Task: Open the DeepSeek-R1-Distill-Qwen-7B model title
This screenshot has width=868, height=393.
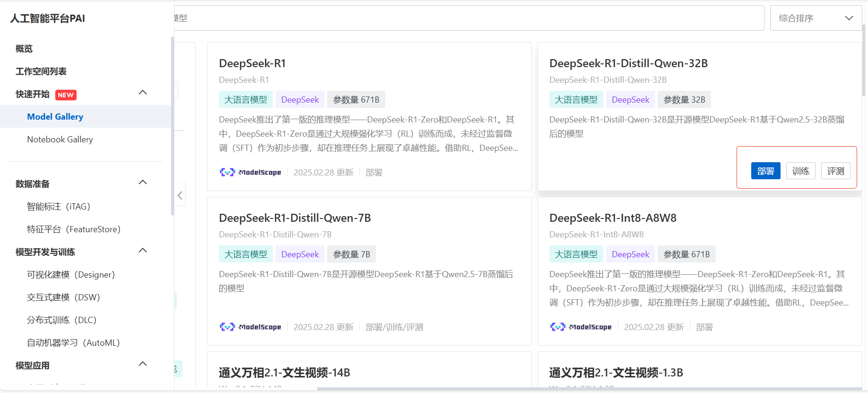Action: pyautogui.click(x=295, y=218)
